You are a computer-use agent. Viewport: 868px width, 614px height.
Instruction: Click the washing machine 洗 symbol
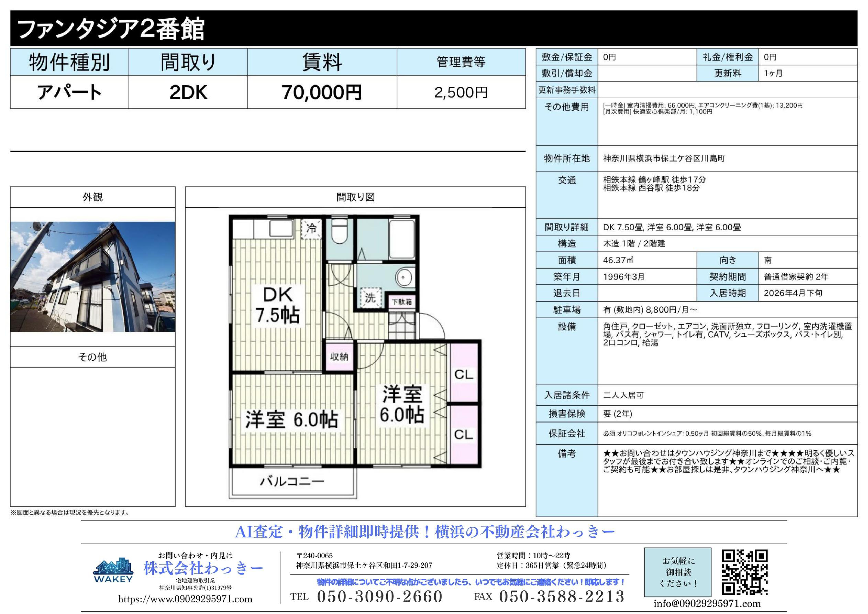(x=370, y=298)
